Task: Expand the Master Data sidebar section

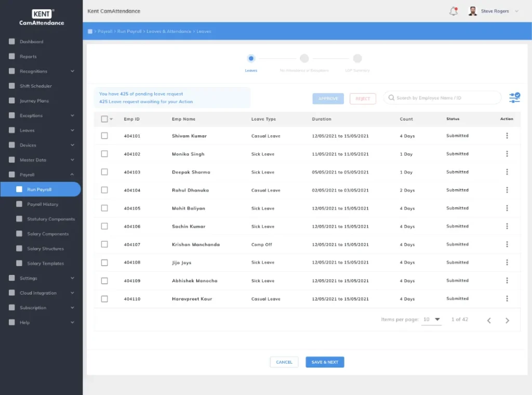Action: pyautogui.click(x=72, y=160)
